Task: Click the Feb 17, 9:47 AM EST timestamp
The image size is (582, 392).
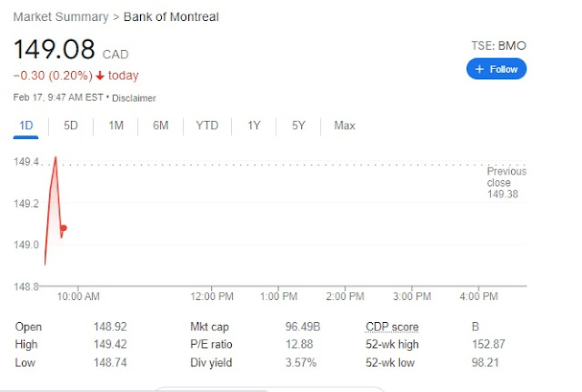Action: [58, 97]
